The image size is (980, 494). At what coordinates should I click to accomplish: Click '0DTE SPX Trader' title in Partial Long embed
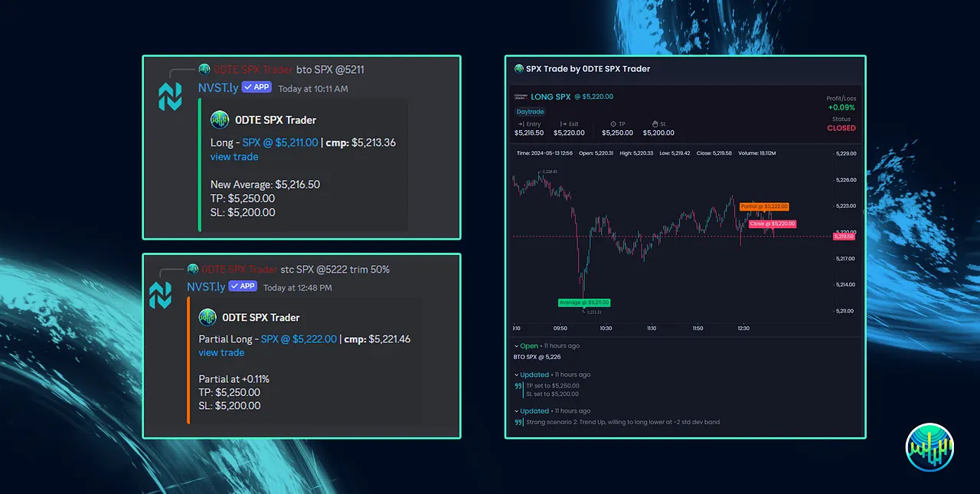261,318
